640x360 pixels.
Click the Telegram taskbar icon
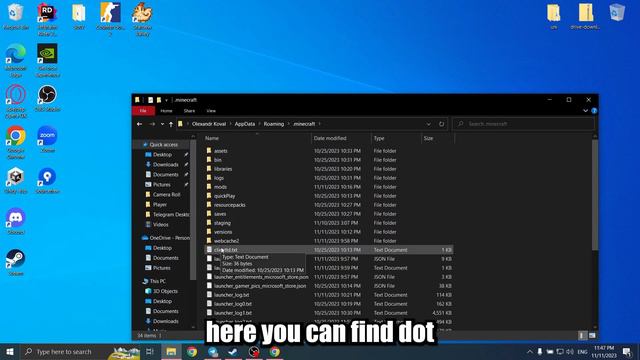213,351
